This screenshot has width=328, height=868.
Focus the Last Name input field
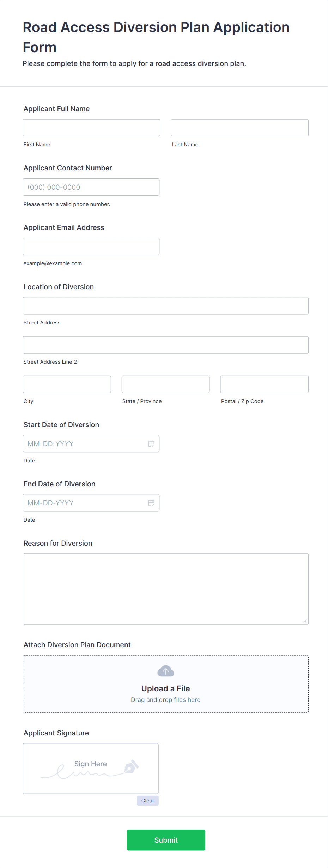[x=239, y=128]
